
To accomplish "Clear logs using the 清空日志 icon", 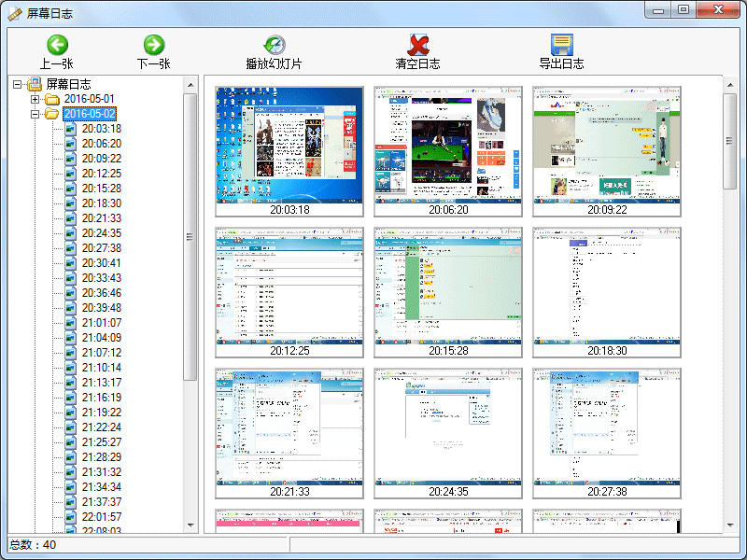I will [x=417, y=45].
